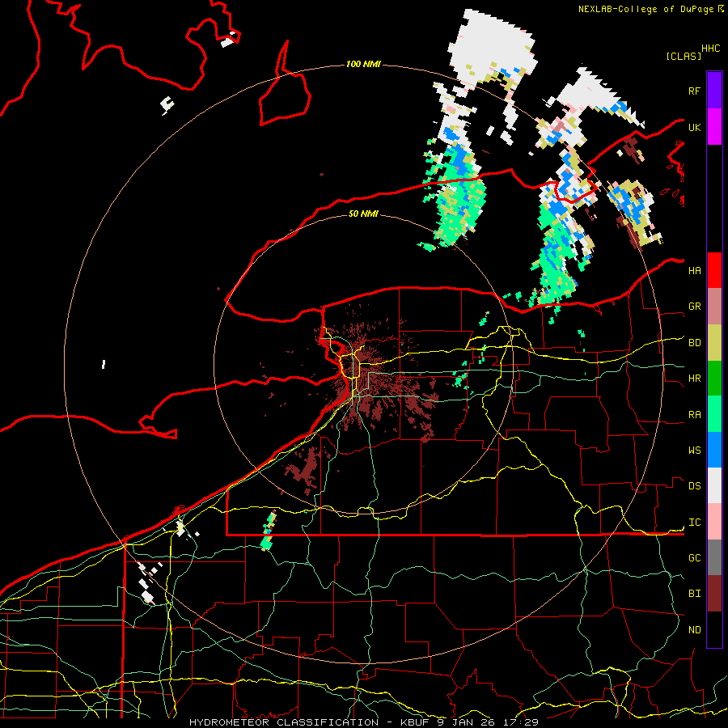
Task: Click the UK legend label
Action: point(694,127)
